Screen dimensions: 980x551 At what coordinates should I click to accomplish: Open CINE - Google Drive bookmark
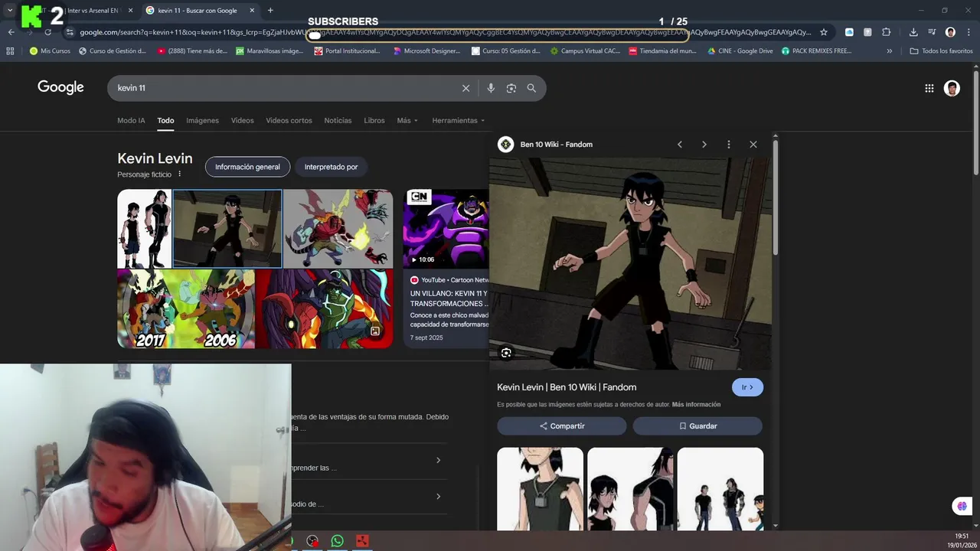(740, 51)
